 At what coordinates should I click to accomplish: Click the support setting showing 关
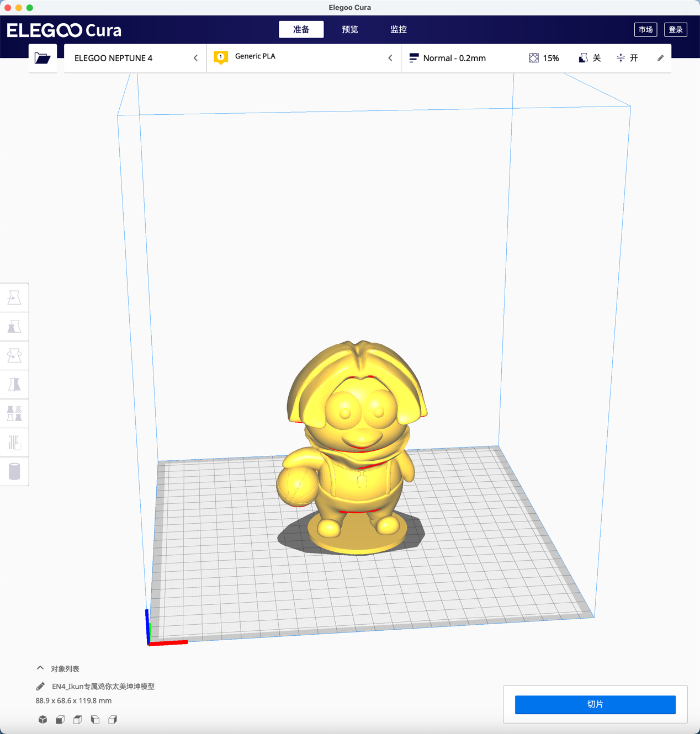[590, 58]
